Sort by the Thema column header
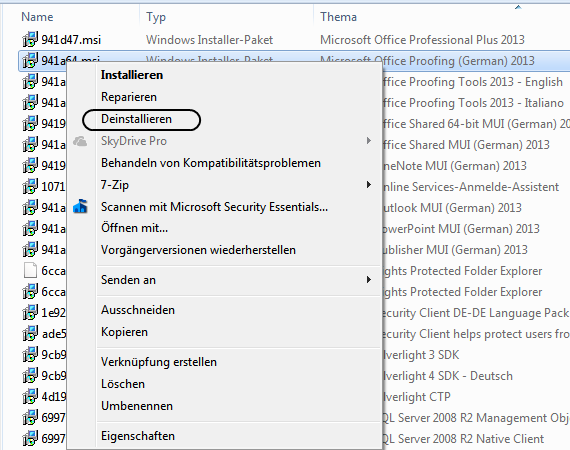 [x=338, y=17]
